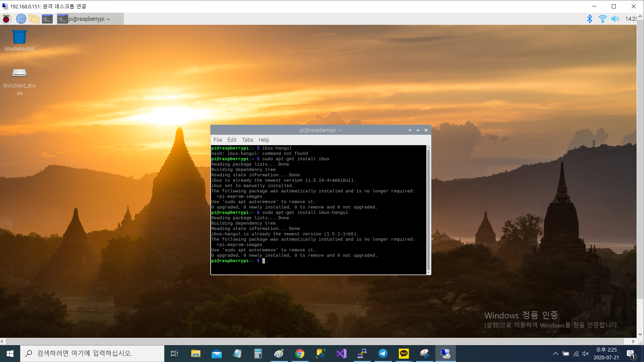Open the terminal Tabs menu
The image size is (644, 362).
(248, 140)
